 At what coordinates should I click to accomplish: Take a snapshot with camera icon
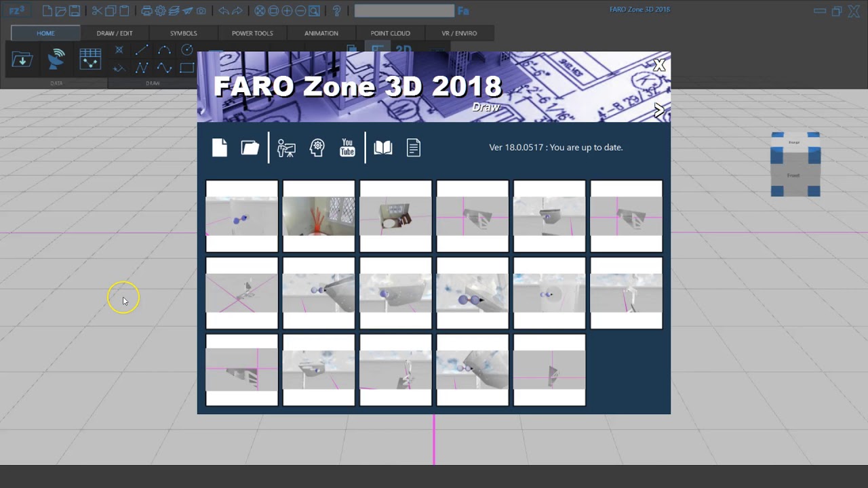(x=201, y=11)
